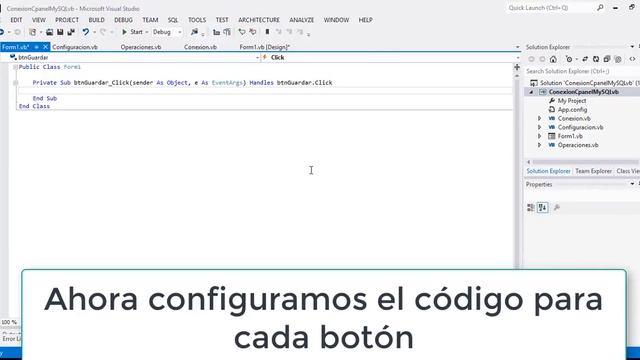Toggle the Show All Files icon
Image resolution: width=640 pixels, height=360 pixels.
point(618,60)
